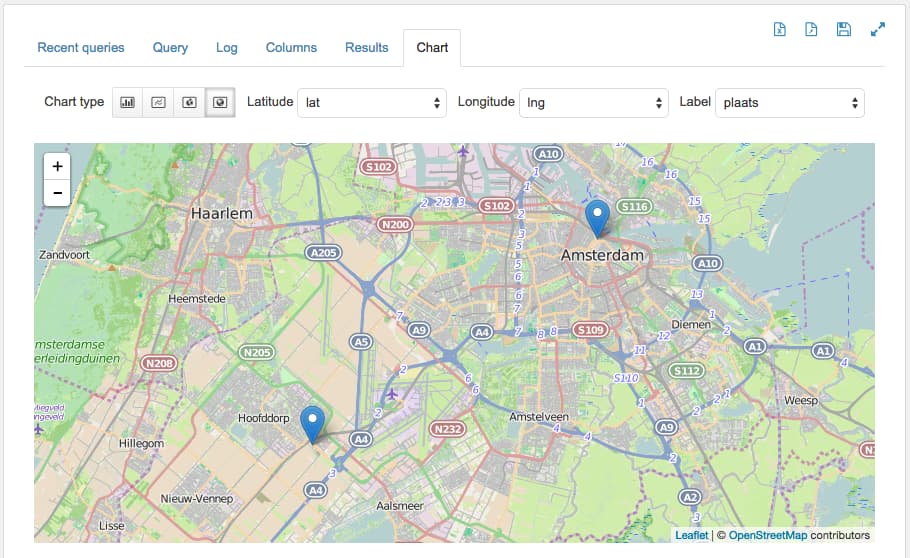The width and height of the screenshot is (910, 558).
Task: Open the Columns tab
Action: click(x=291, y=48)
